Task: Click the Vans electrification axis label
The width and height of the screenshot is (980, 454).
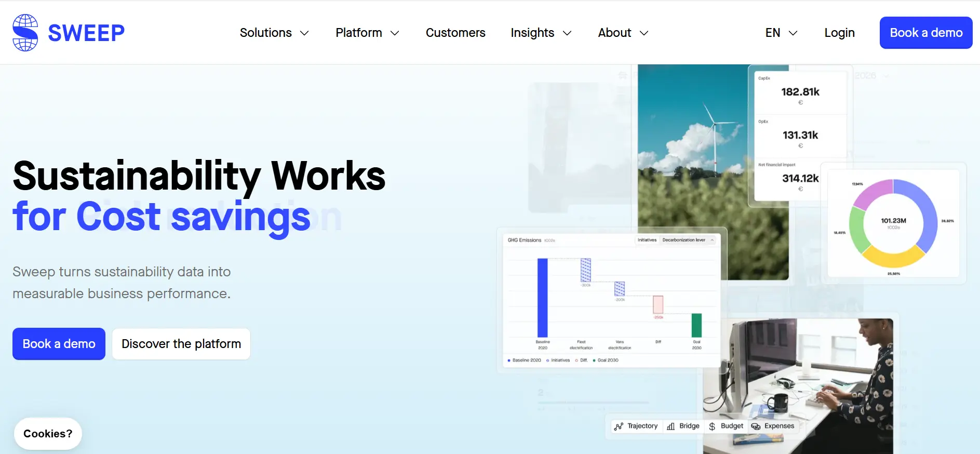Action: 620,345
